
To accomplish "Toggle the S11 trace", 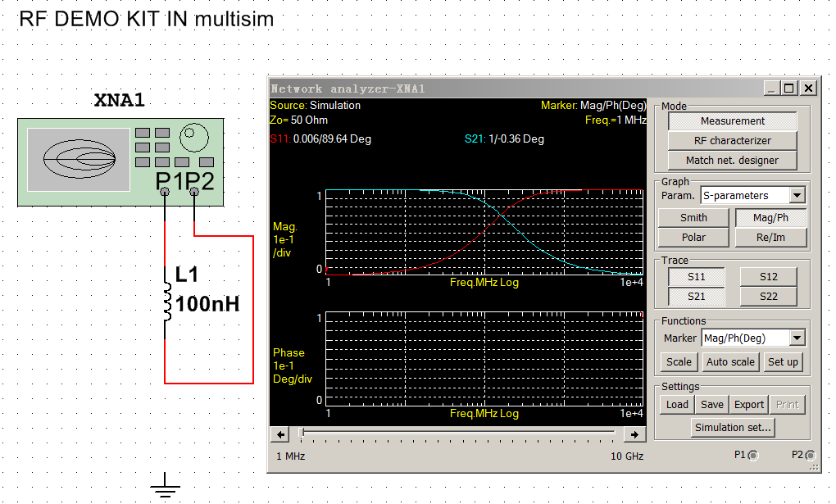I will tap(697, 277).
